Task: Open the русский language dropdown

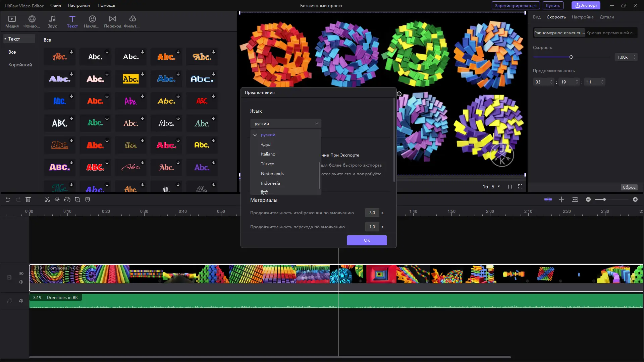Action: [285, 123]
